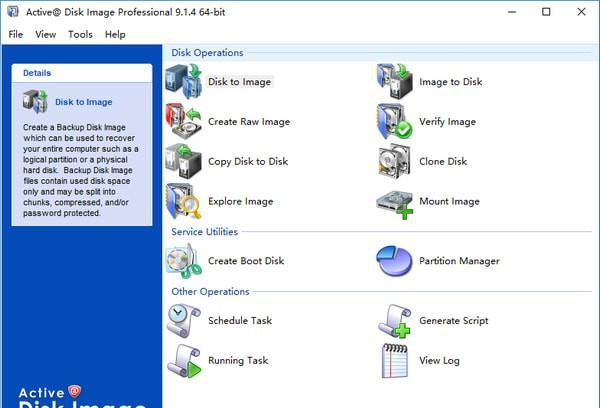Viewport: 600px width, 408px height.
Task: Select the Image to Disk label
Action: click(450, 82)
